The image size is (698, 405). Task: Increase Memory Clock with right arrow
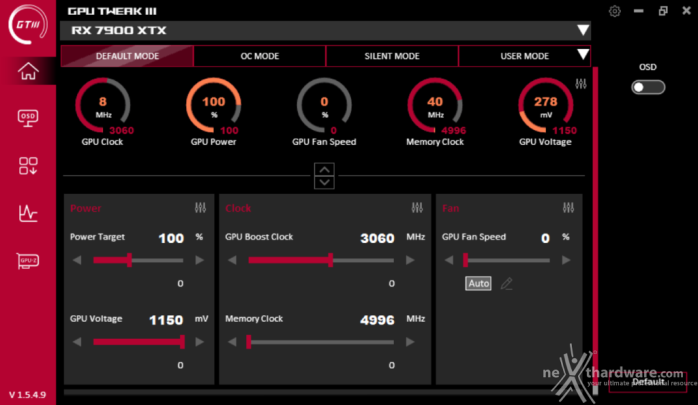(410, 342)
